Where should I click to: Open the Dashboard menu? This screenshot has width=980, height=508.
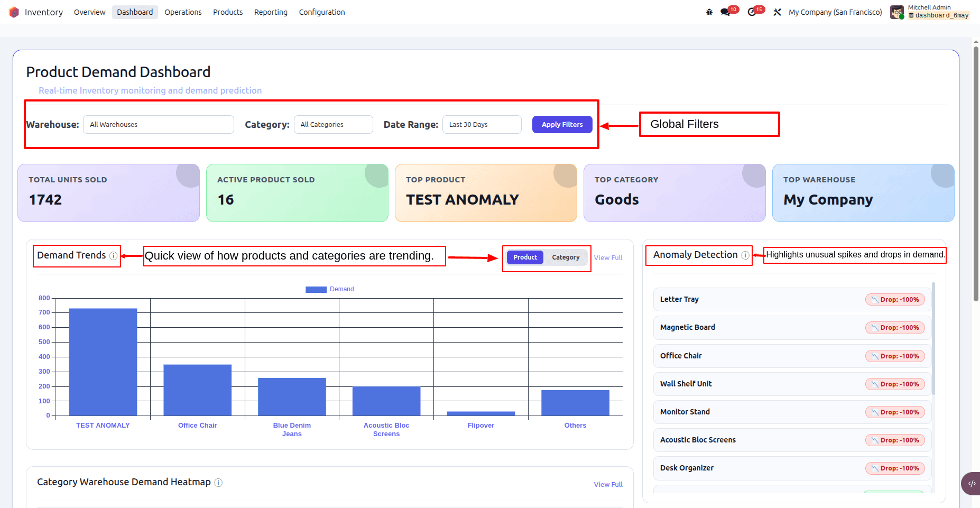pos(135,12)
